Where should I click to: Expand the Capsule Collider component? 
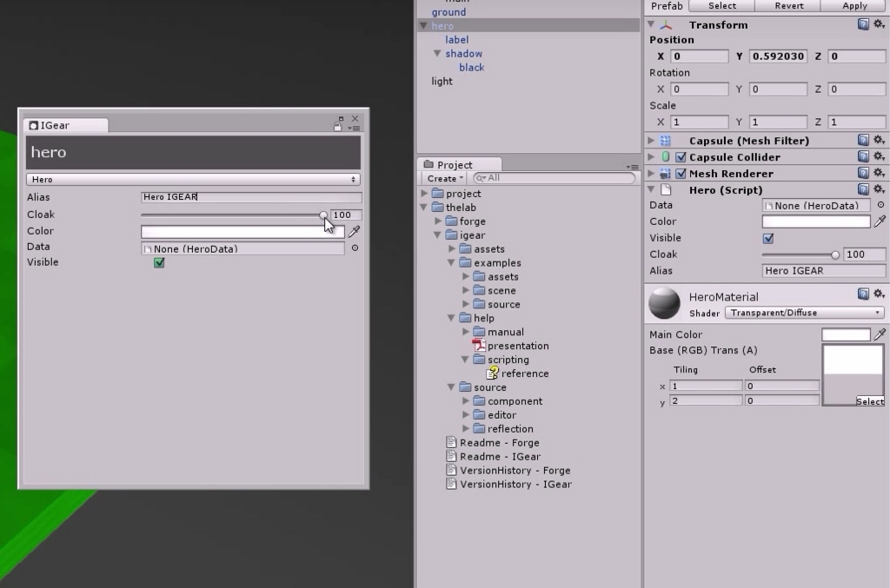click(651, 156)
